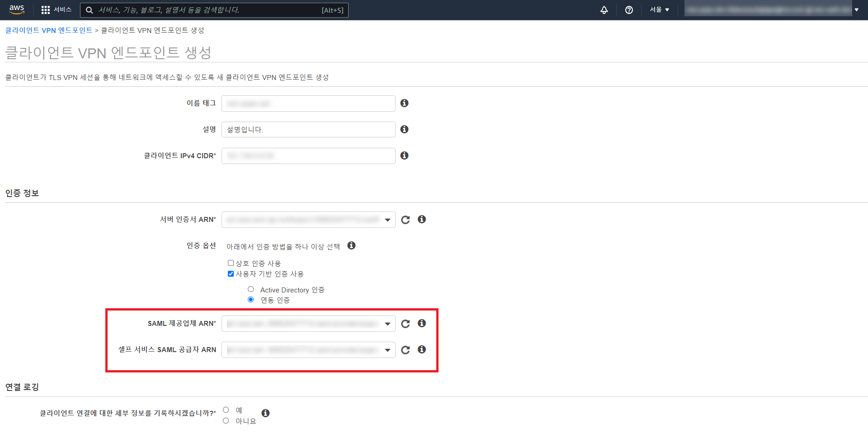Click the AWS logo home icon
868x433 pixels.
(x=17, y=9)
